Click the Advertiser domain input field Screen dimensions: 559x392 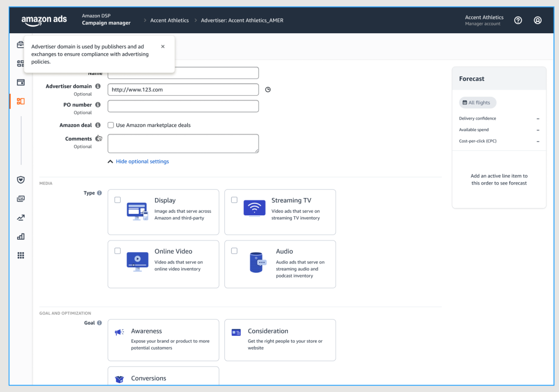pyautogui.click(x=183, y=89)
